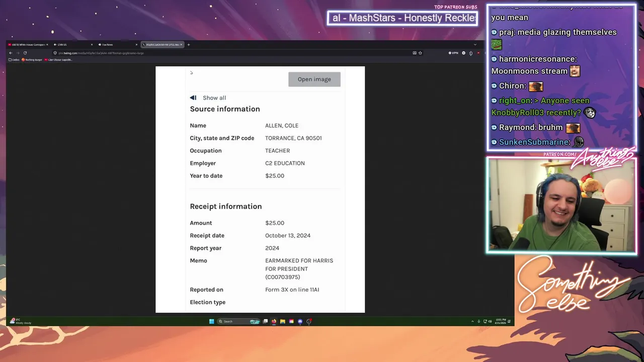Expand the list-all-tabs chevron
644x362 pixels.
click(x=475, y=45)
